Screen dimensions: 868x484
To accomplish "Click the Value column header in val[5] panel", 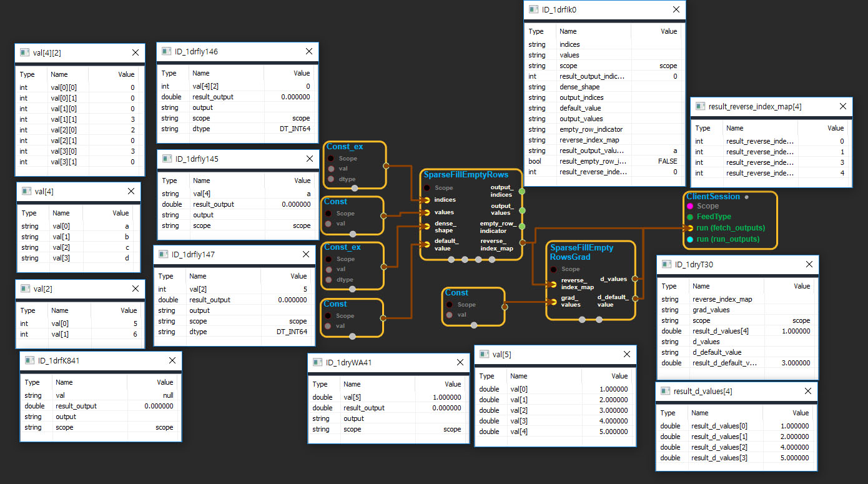I will [x=619, y=376].
